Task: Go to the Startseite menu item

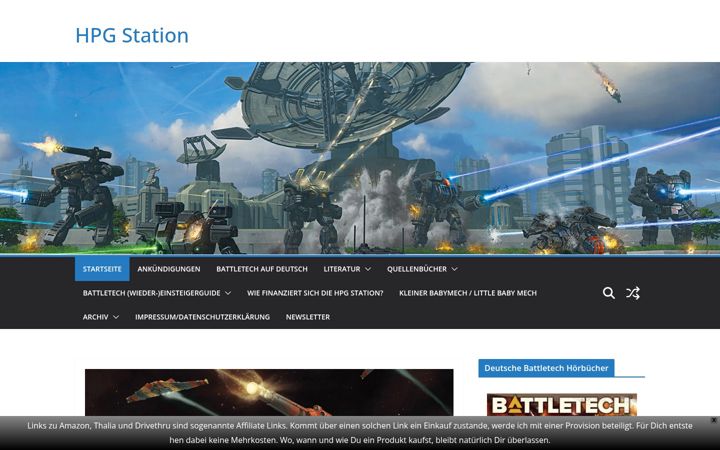Action: click(x=102, y=269)
